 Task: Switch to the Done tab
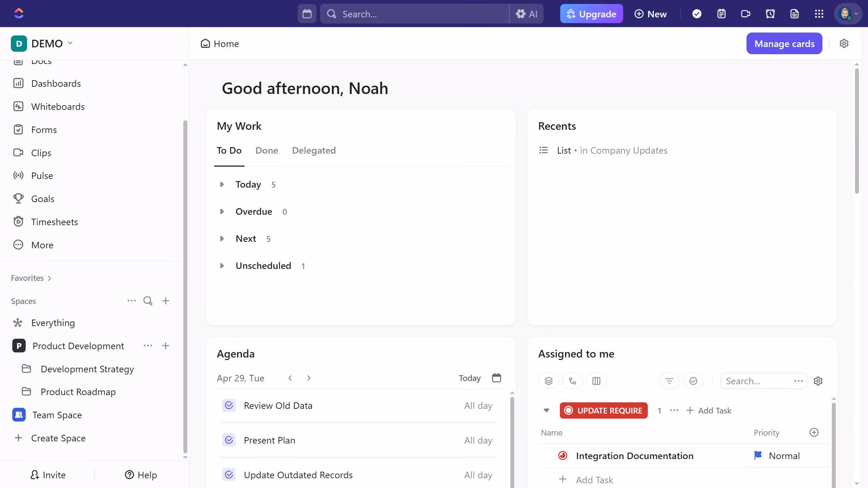267,150
